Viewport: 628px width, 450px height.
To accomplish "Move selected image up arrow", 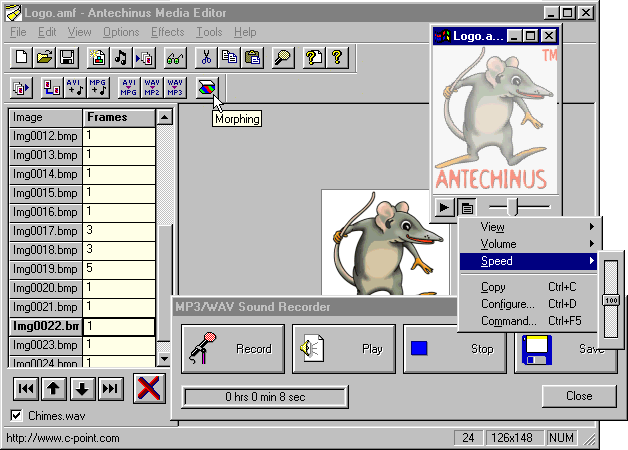I will [x=54, y=388].
